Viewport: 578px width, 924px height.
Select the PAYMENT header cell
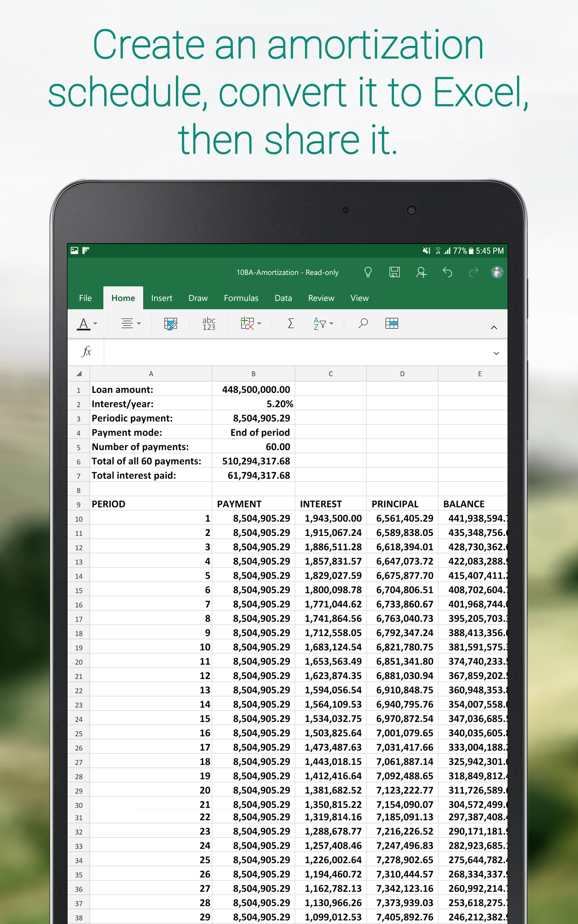point(254,504)
